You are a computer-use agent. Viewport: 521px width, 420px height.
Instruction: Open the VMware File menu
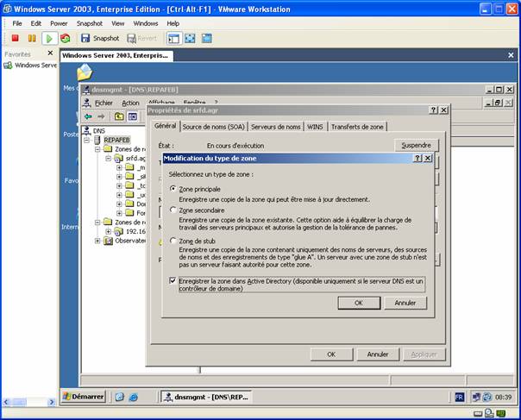tap(17, 23)
